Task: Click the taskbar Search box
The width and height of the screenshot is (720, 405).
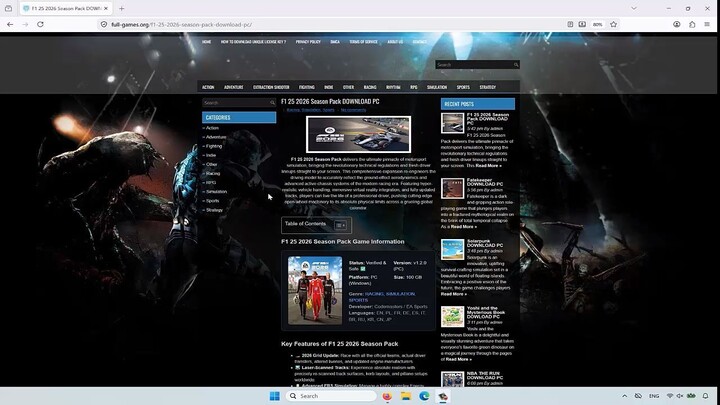Action: tap(331, 396)
